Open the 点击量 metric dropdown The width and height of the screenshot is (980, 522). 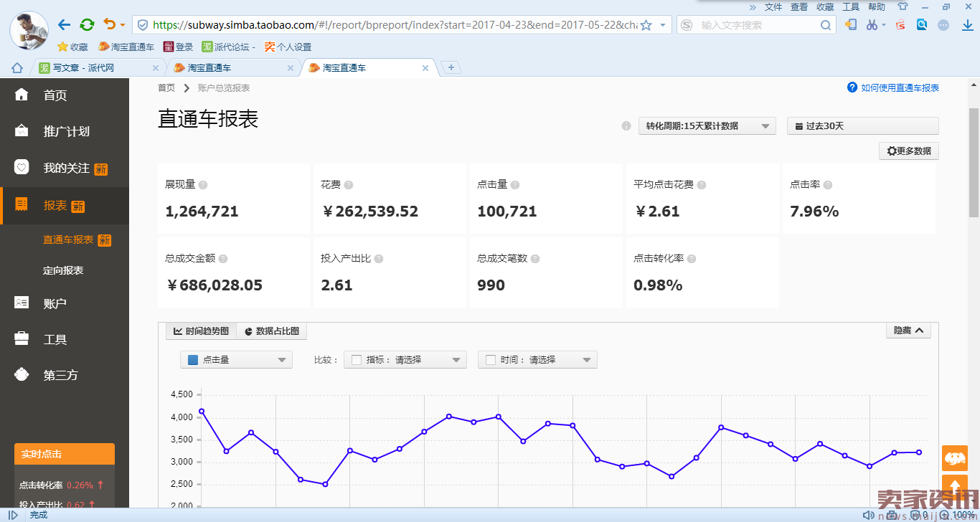click(x=236, y=360)
